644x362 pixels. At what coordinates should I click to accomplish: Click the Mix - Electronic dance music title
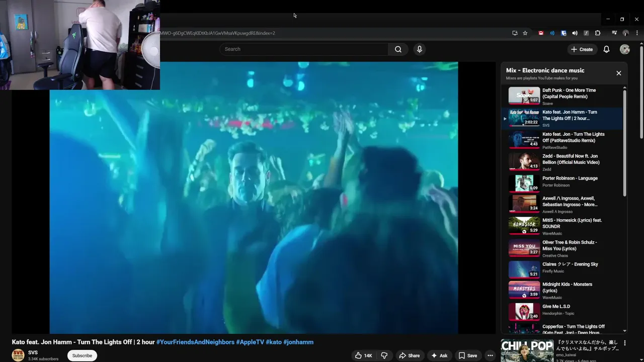point(545,70)
